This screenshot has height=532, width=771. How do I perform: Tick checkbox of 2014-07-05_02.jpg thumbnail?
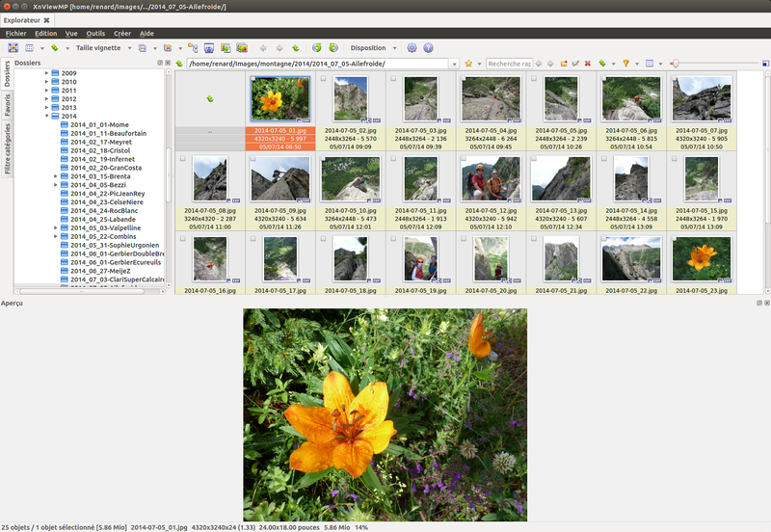(324, 80)
